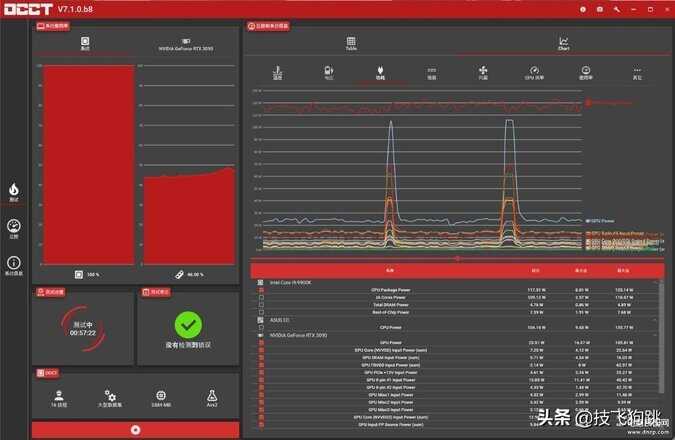The image size is (675, 440).
Task: Toggle checkbox for GPU PCIe +12V Input Power row
Action: pos(261,372)
